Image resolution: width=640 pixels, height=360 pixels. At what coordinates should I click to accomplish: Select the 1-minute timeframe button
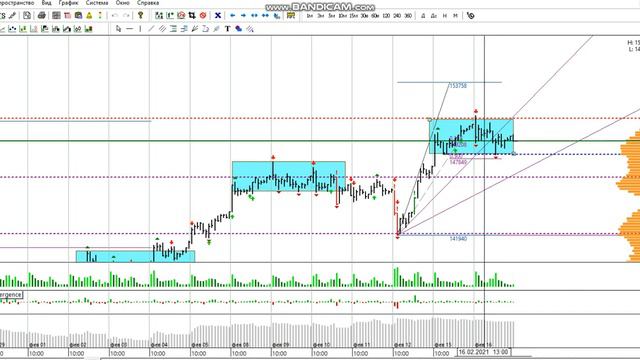point(310,16)
